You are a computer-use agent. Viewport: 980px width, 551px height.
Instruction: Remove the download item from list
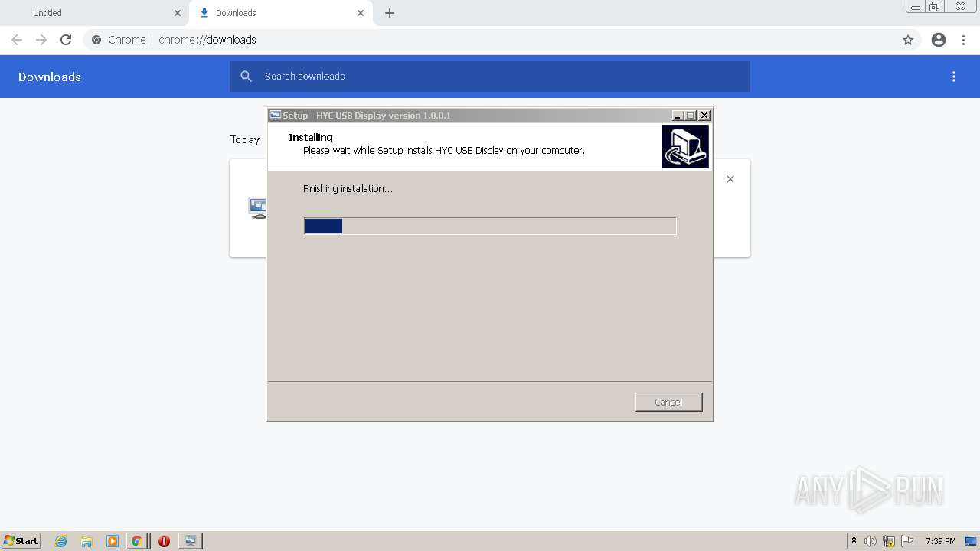(730, 179)
